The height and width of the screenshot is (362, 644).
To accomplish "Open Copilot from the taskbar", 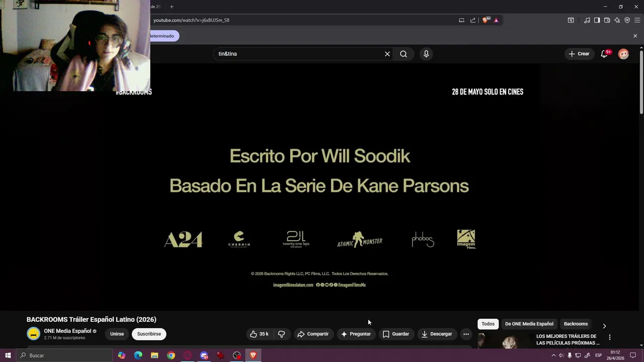I will pyautogui.click(x=122, y=355).
